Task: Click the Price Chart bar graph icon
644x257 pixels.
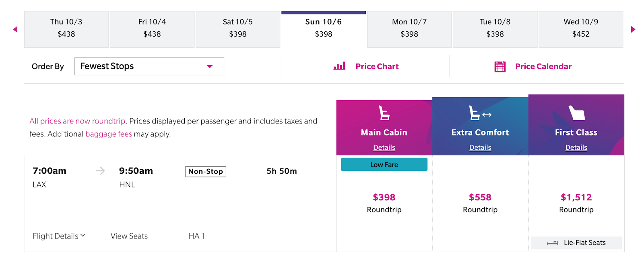Action: 339,66
